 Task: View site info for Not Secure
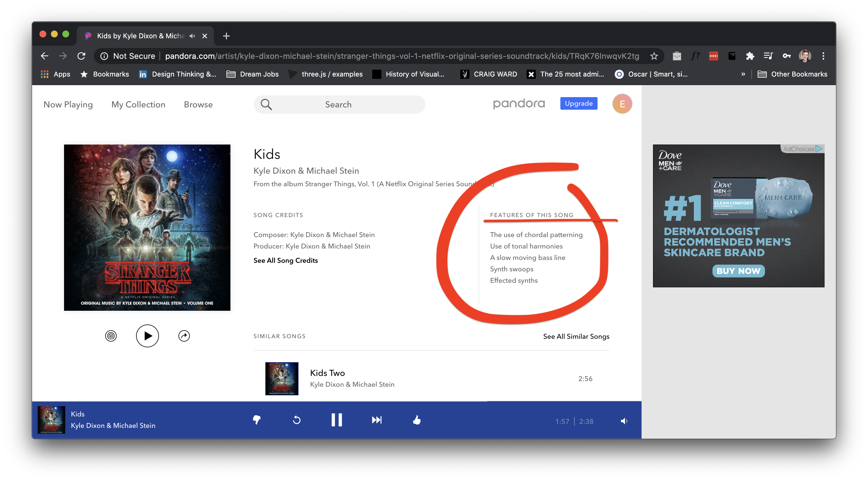128,56
